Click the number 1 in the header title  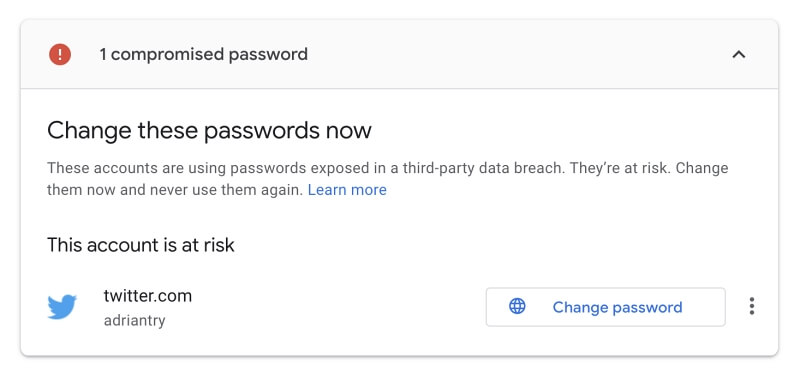click(103, 54)
